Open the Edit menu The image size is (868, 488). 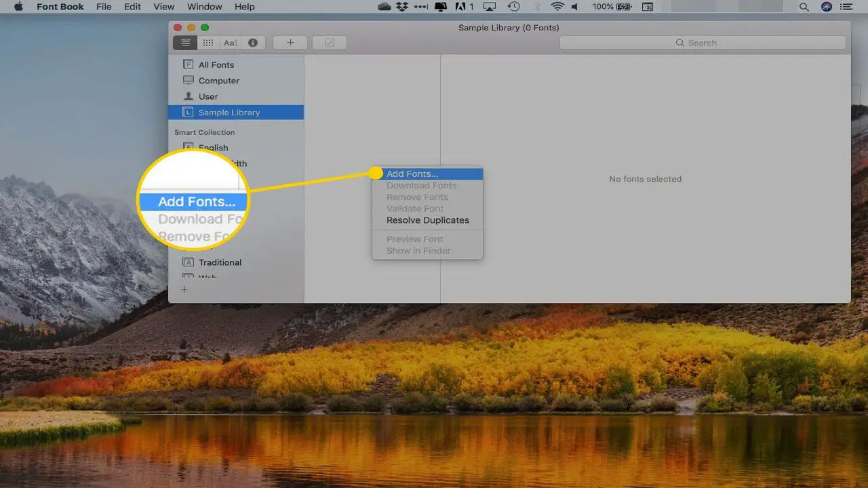coord(133,7)
